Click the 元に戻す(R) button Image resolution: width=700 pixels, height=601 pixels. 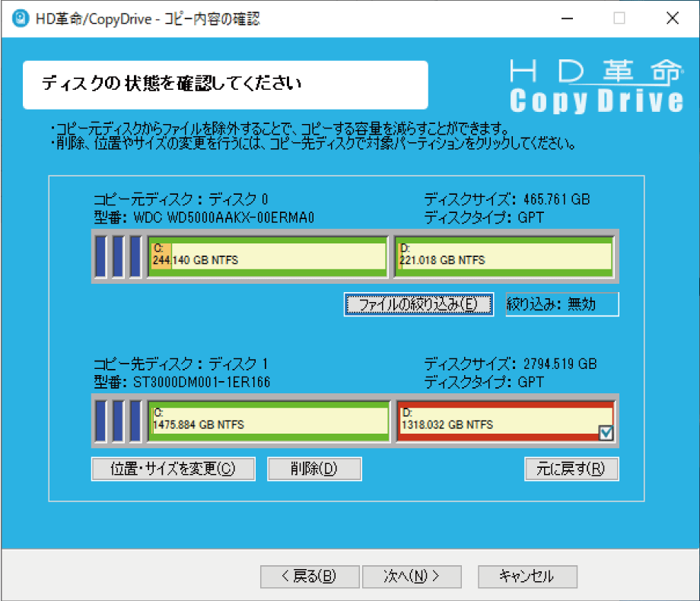pyautogui.click(x=571, y=469)
